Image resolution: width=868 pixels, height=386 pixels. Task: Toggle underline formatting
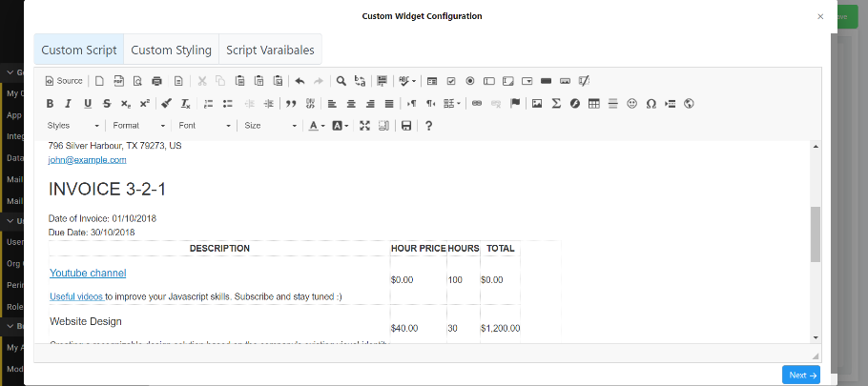point(88,103)
